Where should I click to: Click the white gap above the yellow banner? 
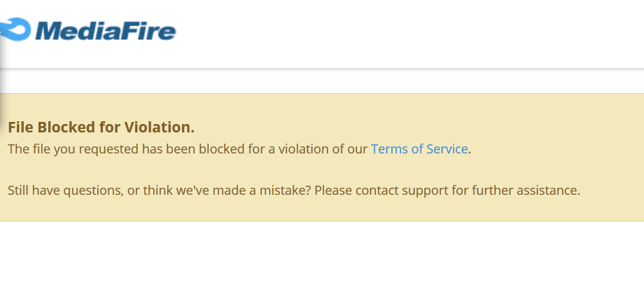(322, 82)
